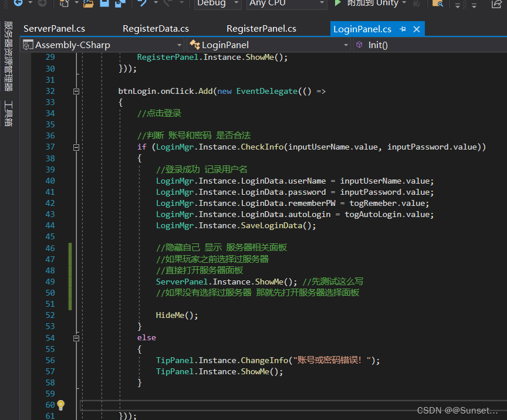
Task: Open the Debug configuration dropdown
Action: click(x=218, y=4)
